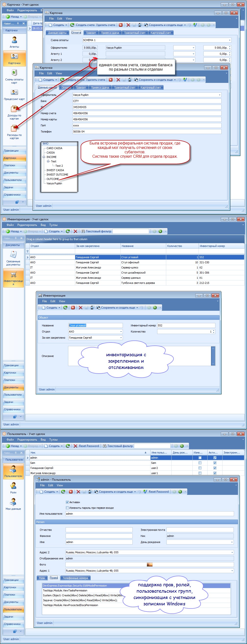
Task: Open the Агенты sidebar icon
Action: tap(14, 42)
